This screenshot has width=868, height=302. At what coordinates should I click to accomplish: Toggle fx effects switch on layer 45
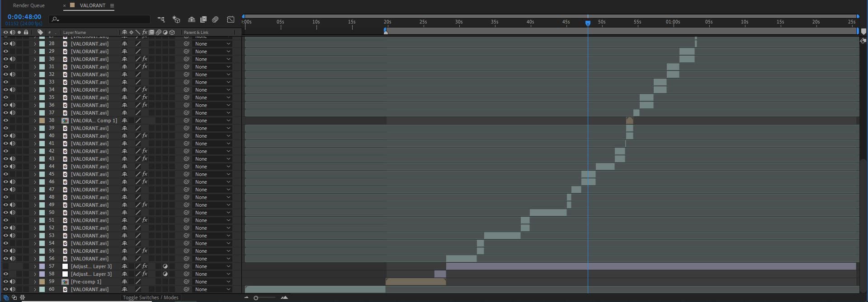click(145, 174)
